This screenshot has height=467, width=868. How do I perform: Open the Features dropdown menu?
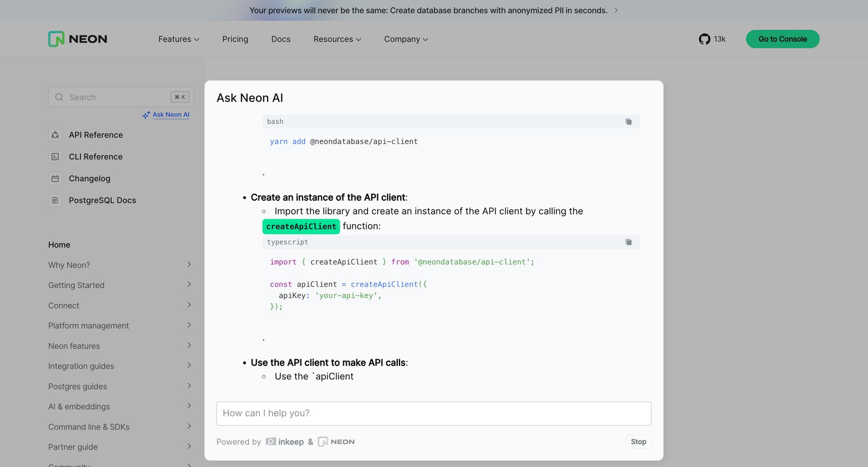point(179,39)
